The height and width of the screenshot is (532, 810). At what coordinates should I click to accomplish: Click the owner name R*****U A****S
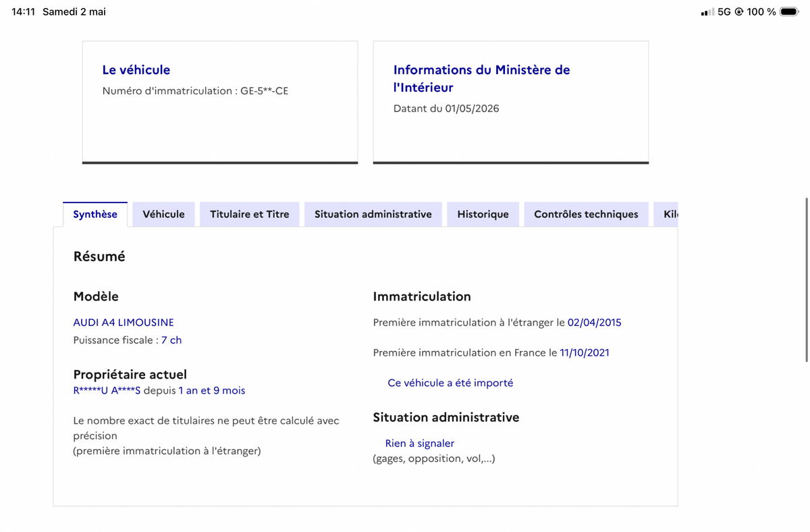(107, 390)
